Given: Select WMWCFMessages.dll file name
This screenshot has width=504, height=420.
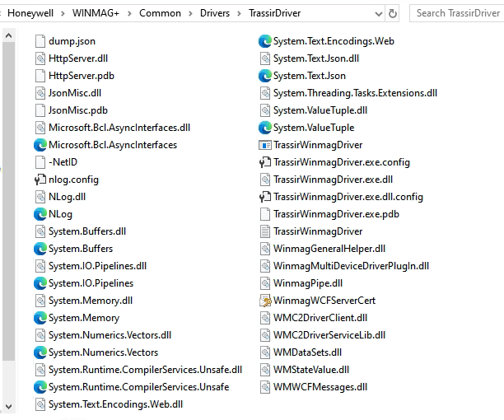Looking at the screenshot, I should coord(320,387).
